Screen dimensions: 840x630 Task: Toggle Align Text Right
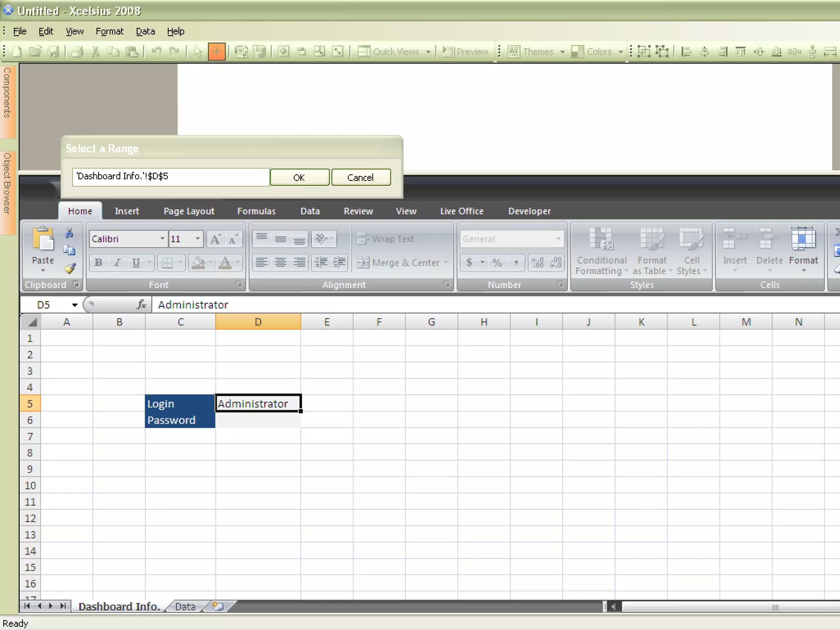pyautogui.click(x=299, y=262)
